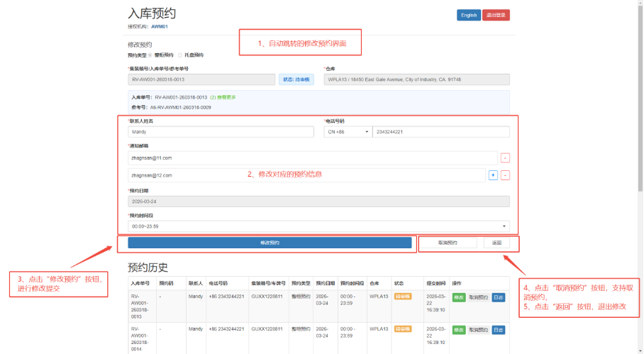Open the CN +86 country code dropdown
The height and width of the screenshot is (354, 644).
coord(346,132)
